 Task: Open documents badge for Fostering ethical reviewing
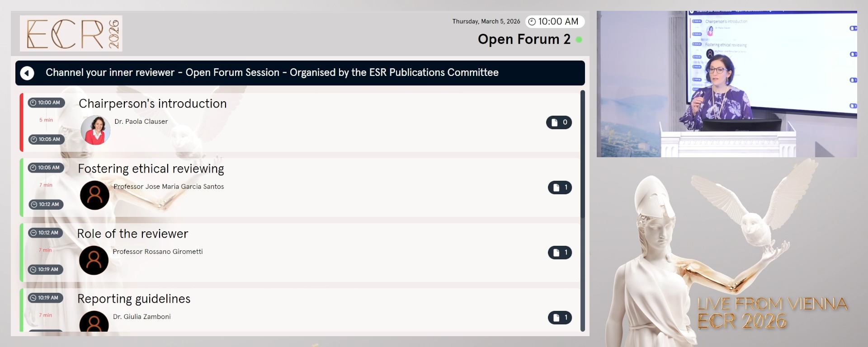[x=560, y=188]
